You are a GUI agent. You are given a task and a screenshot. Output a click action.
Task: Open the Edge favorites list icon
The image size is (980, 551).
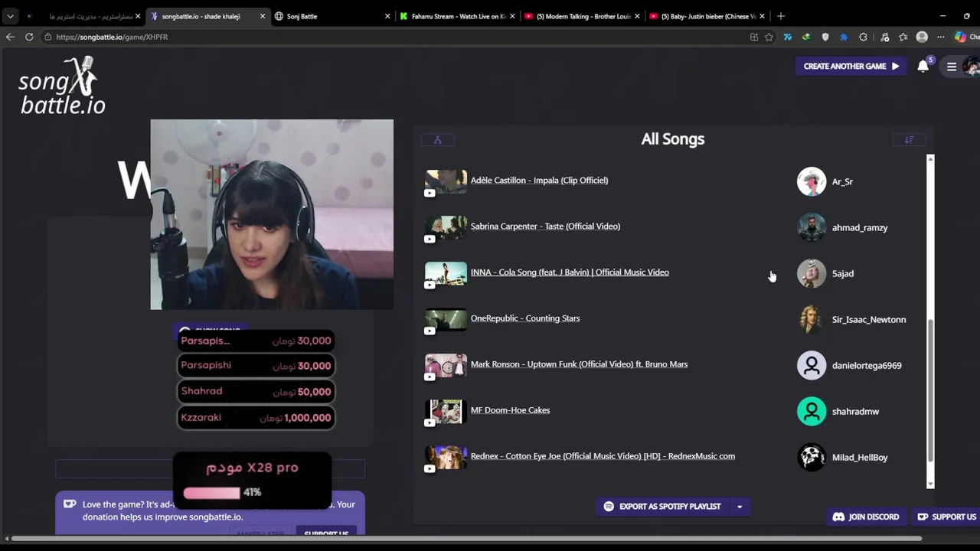pyautogui.click(x=903, y=37)
